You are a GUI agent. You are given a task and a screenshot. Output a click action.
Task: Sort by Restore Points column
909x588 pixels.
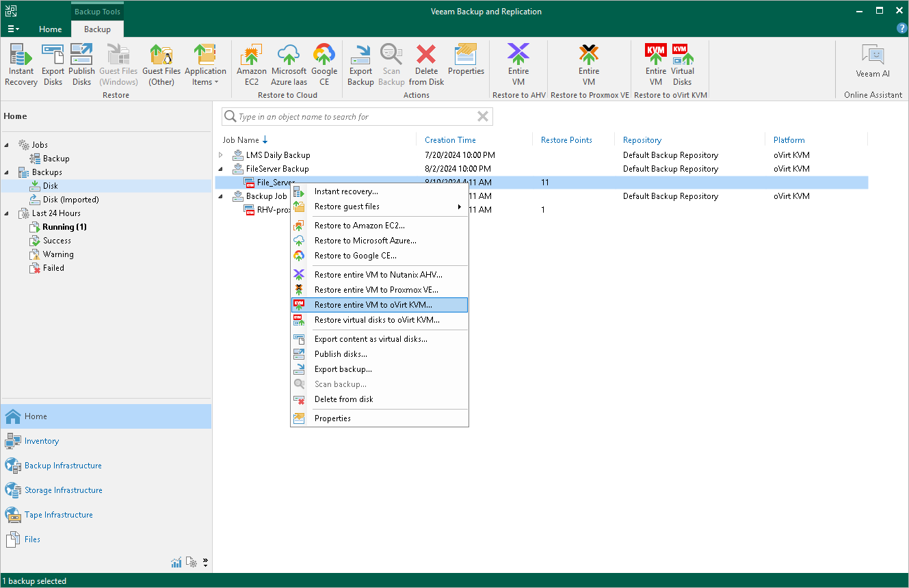coord(566,140)
